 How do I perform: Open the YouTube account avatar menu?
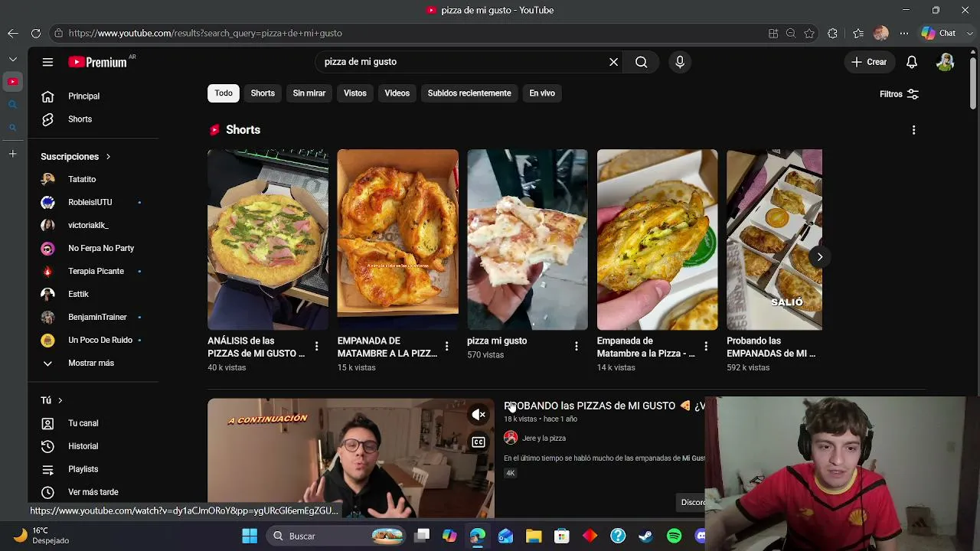945,62
